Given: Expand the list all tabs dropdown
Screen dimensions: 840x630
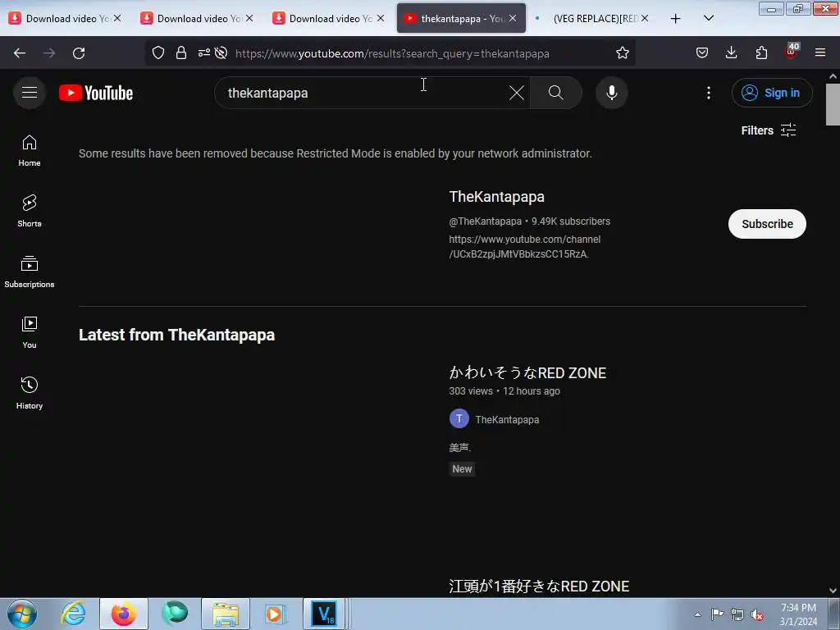Looking at the screenshot, I should click(708, 19).
